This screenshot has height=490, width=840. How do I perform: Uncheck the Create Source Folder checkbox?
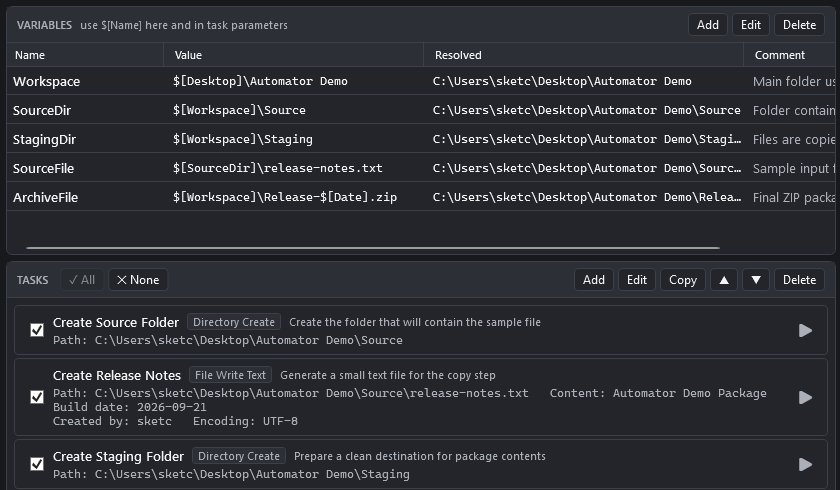tap(37, 330)
